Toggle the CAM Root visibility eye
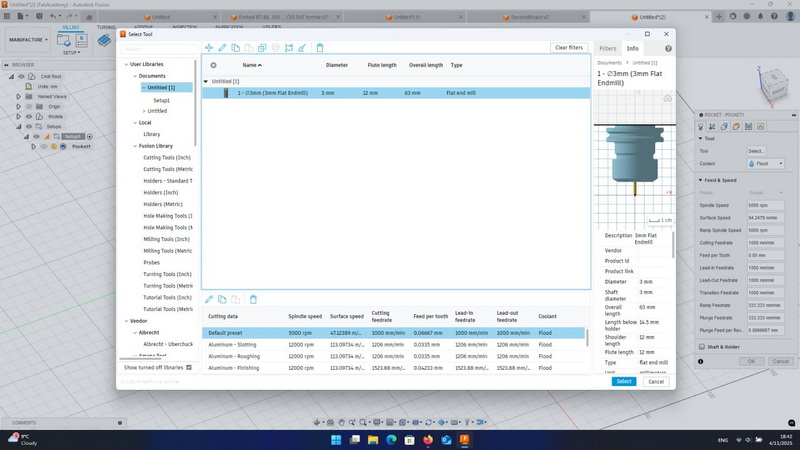Viewport: 800px width, 450px height. click(x=21, y=77)
